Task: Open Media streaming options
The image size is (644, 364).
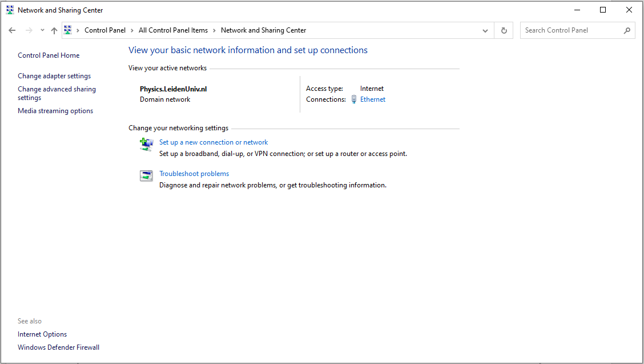Action: (x=55, y=111)
